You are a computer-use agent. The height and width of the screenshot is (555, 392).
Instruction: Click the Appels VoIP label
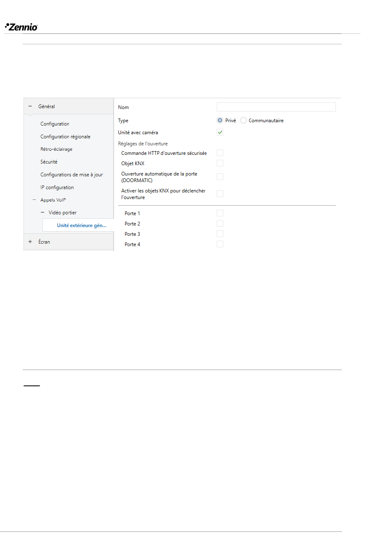(x=53, y=200)
